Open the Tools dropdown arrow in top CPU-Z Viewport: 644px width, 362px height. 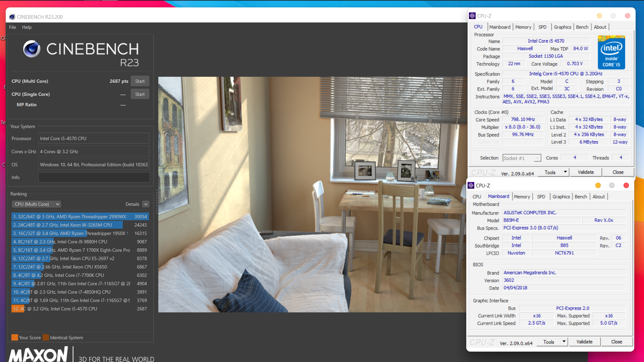pos(565,172)
